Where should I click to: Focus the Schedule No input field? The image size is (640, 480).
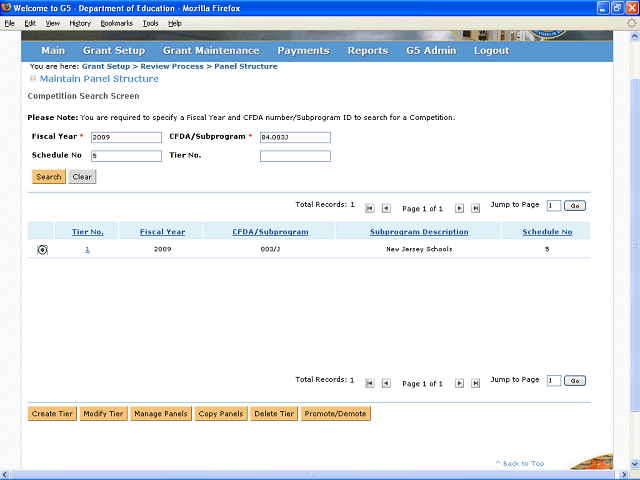126,156
